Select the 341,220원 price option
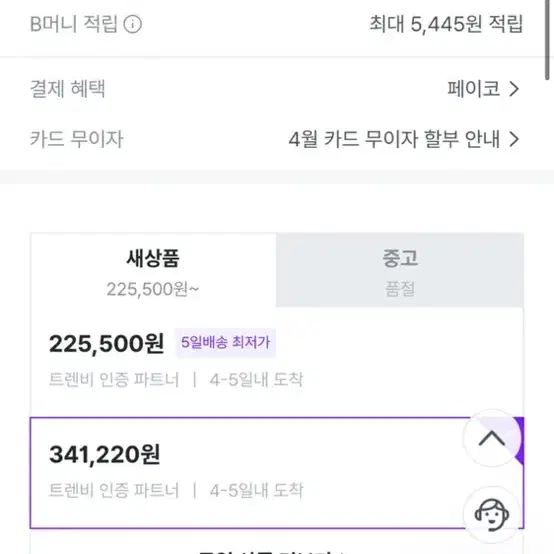This screenshot has width=554, height=554. (277, 473)
